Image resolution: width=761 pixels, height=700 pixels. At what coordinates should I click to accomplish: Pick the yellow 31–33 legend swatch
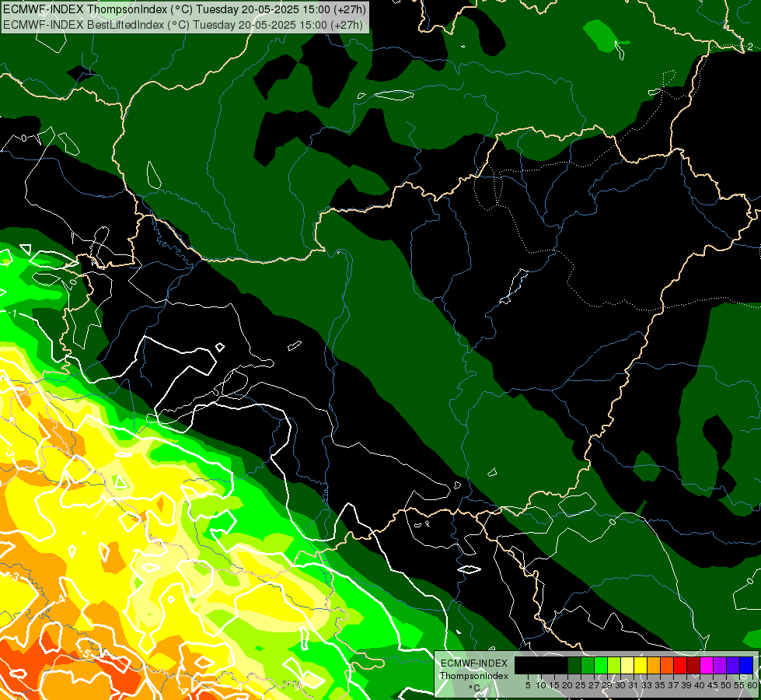[641, 665]
